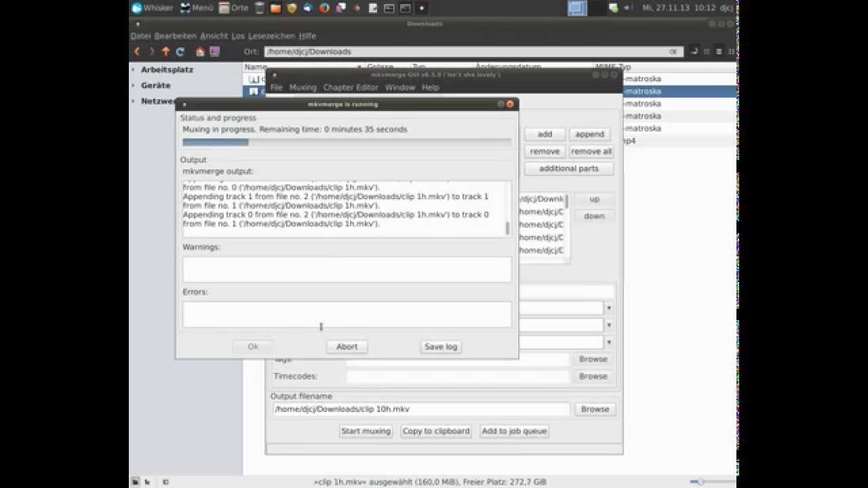Click the shield icon in the top panel
Image resolution: width=868 pixels, height=488 pixels.
(x=292, y=8)
